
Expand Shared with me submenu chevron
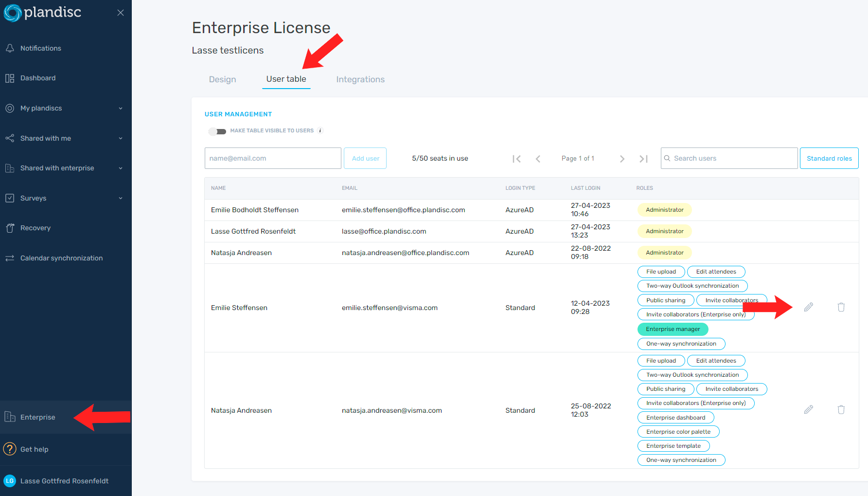point(121,138)
